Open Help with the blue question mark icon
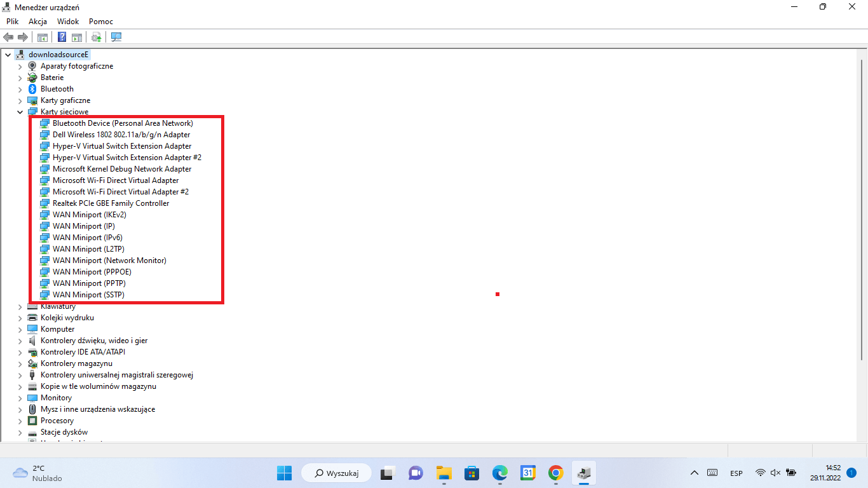This screenshot has width=868, height=488. point(62,37)
